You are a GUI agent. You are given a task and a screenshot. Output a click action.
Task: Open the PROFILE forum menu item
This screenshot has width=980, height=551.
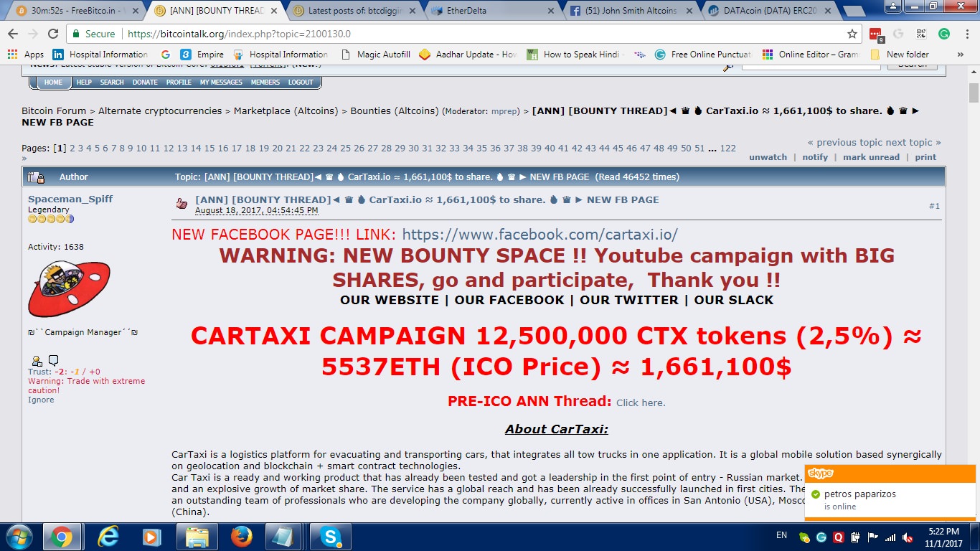click(x=179, y=83)
